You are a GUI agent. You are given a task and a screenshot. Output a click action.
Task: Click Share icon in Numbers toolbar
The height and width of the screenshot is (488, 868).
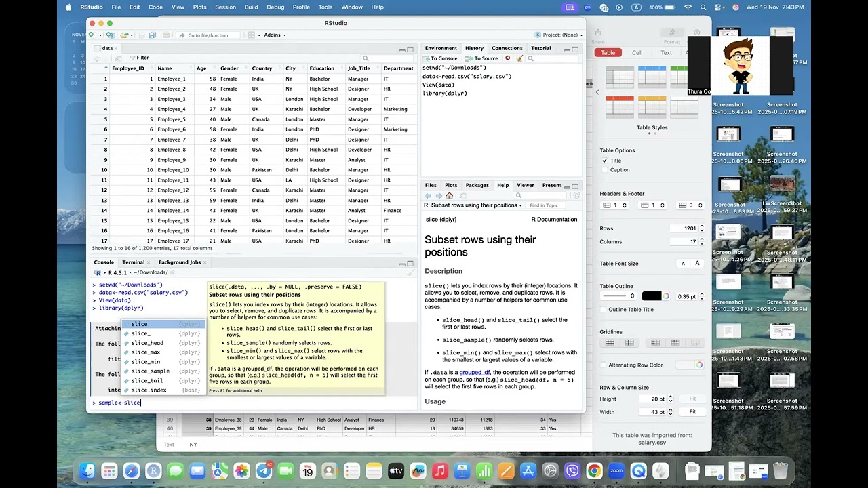pyautogui.click(x=597, y=33)
